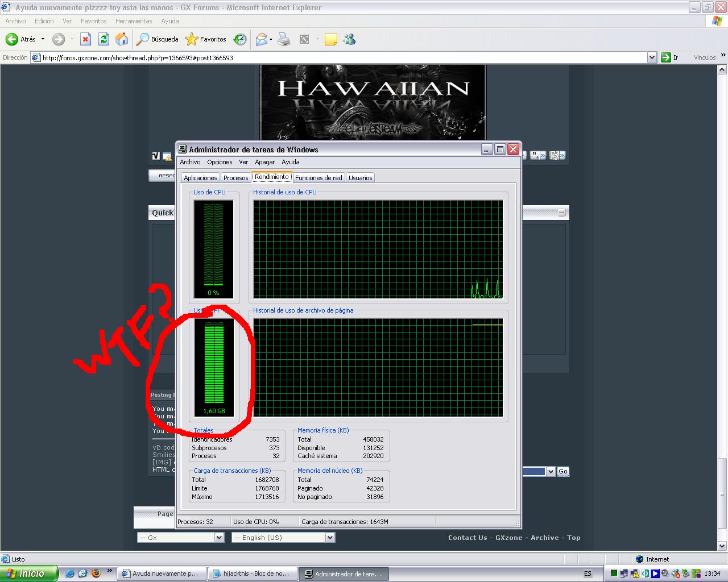Image resolution: width=728 pixels, height=582 pixels.
Task: Click the Forward navigation arrow
Action: coord(59,39)
